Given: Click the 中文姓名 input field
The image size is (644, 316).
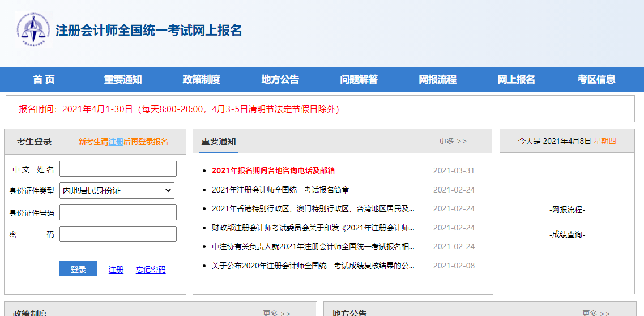Looking at the screenshot, I should (x=118, y=169).
